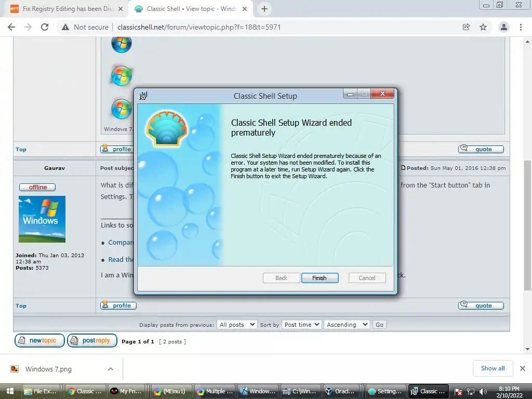This screenshot has width=532, height=399.
Task: Click the address bar URL field
Action: 199,27
